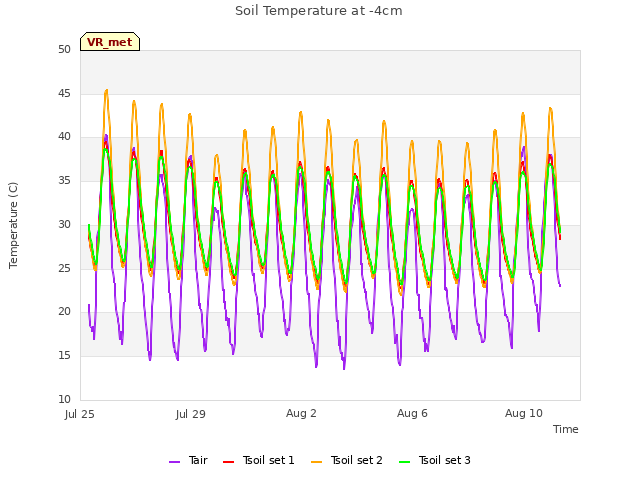
Task: Toggle Tsoil set 3 legend entry
Action: pyautogui.click(x=435, y=461)
